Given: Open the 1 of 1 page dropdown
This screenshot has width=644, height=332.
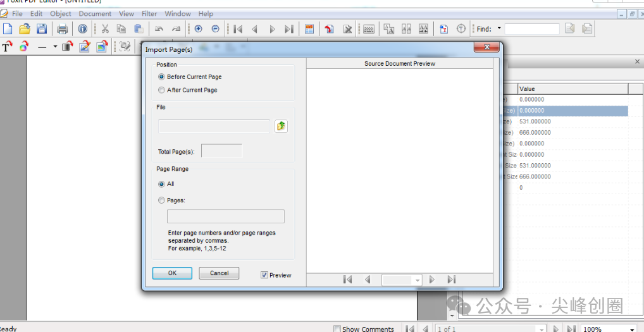Looking at the screenshot, I should (x=542, y=329).
